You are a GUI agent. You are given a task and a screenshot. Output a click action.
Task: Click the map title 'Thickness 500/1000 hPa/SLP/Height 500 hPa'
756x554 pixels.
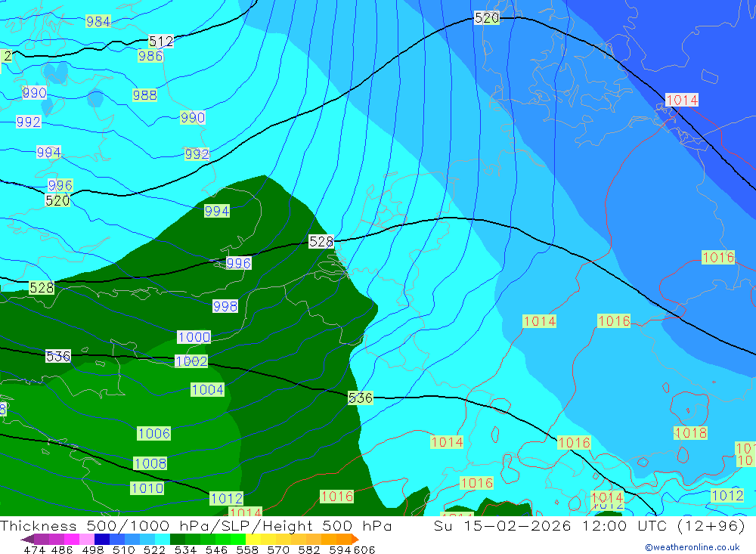tap(197, 525)
